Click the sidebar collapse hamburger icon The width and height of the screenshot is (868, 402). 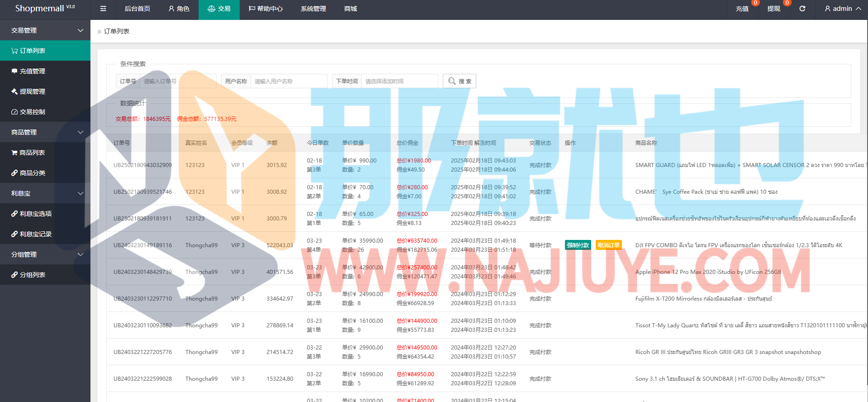[103, 9]
